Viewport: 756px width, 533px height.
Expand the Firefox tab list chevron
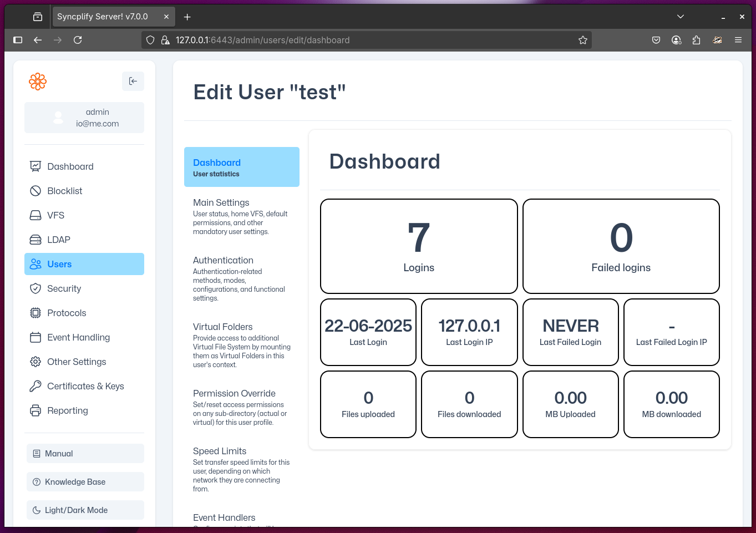tap(681, 16)
